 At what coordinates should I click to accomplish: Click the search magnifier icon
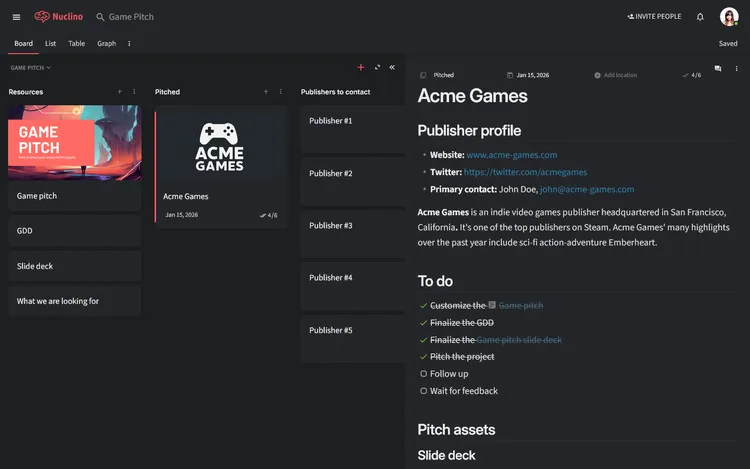tap(100, 17)
